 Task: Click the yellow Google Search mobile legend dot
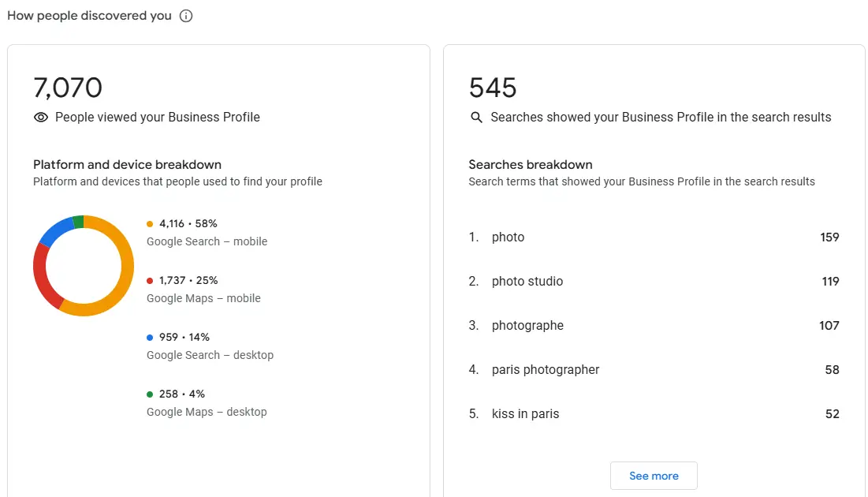150,223
